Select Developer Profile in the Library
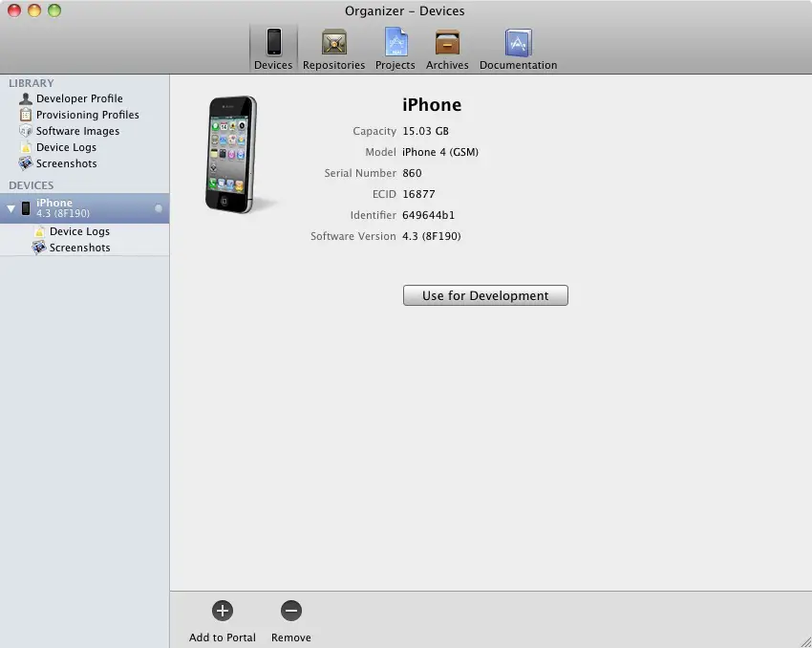Image resolution: width=812 pixels, height=648 pixels. (x=78, y=98)
